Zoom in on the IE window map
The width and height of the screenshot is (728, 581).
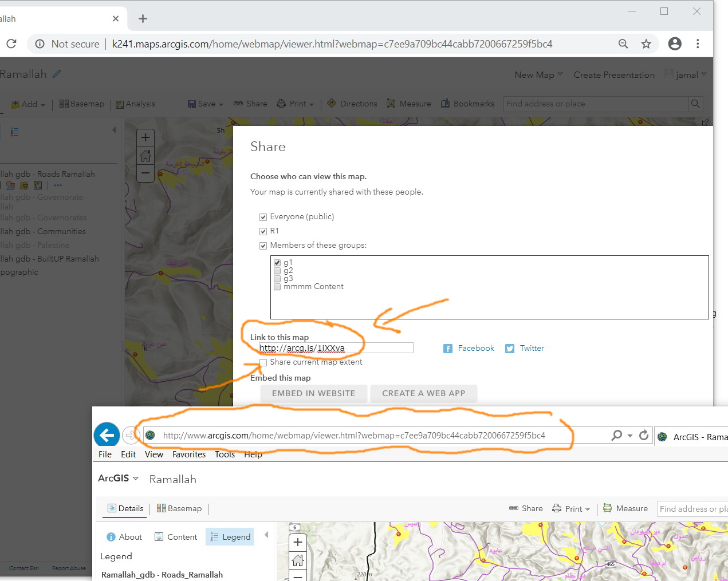pyautogui.click(x=298, y=542)
